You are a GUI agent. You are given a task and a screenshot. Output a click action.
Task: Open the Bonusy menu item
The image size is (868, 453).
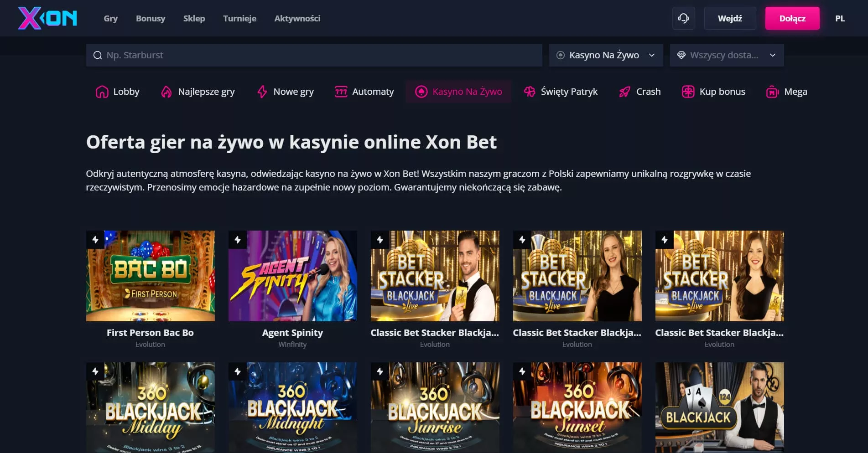(x=151, y=19)
